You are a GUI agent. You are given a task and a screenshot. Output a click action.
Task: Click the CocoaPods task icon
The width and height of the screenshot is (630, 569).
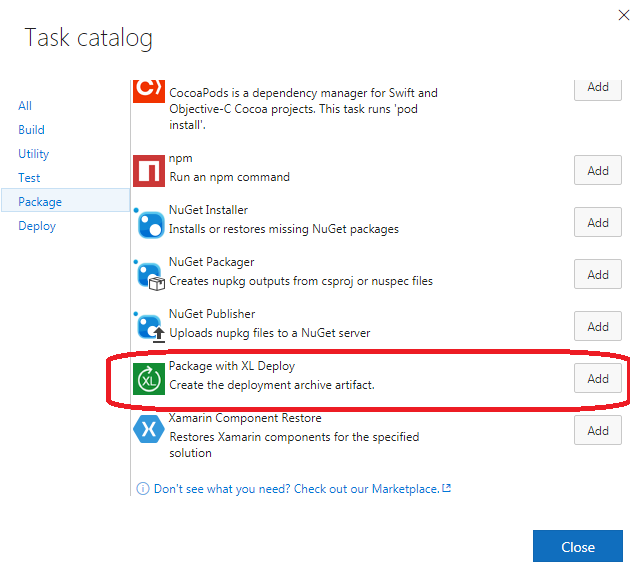149,91
